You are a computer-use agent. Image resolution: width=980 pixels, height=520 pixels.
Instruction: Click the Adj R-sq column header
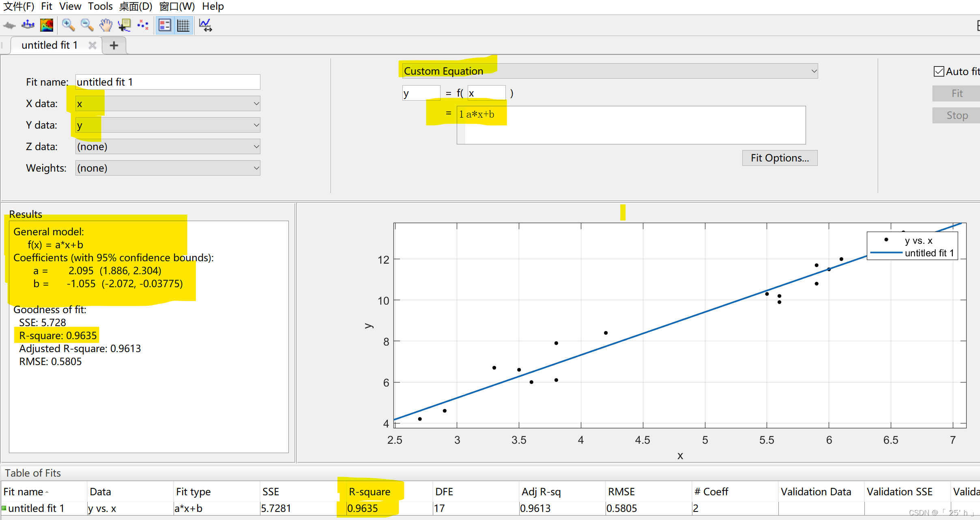[x=562, y=492]
